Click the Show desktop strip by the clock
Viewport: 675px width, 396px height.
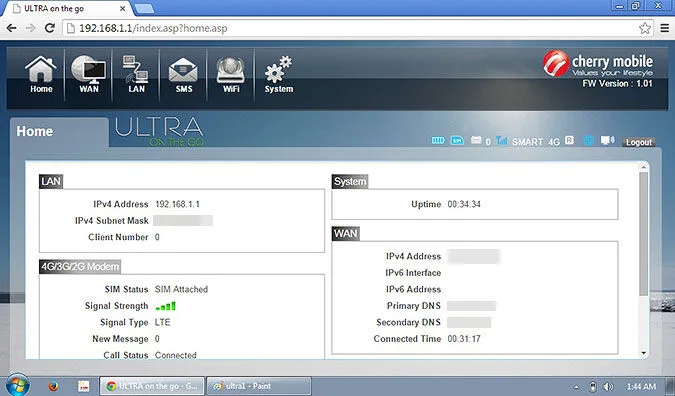pyautogui.click(x=671, y=386)
